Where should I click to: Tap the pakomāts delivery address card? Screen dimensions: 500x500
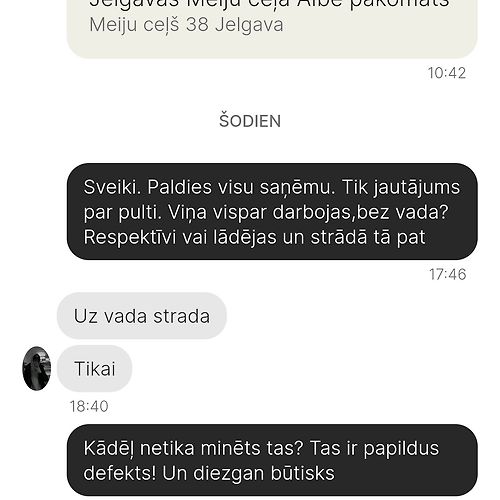pos(272,29)
